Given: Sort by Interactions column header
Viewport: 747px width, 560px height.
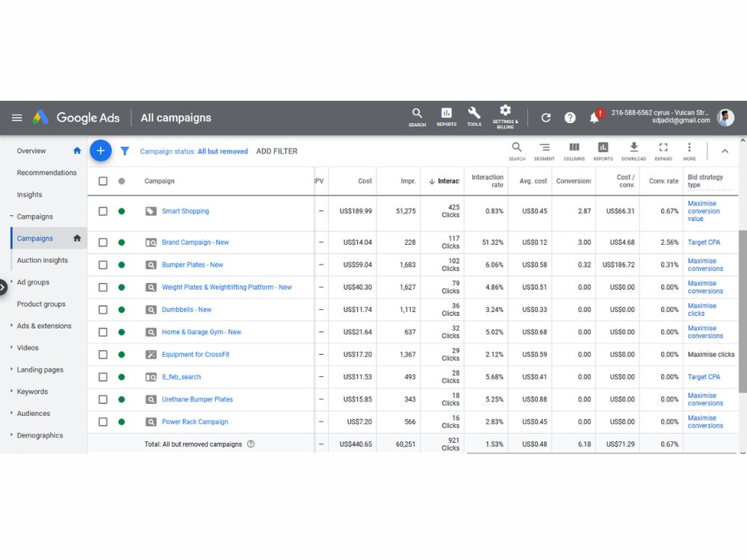Looking at the screenshot, I should point(444,181).
